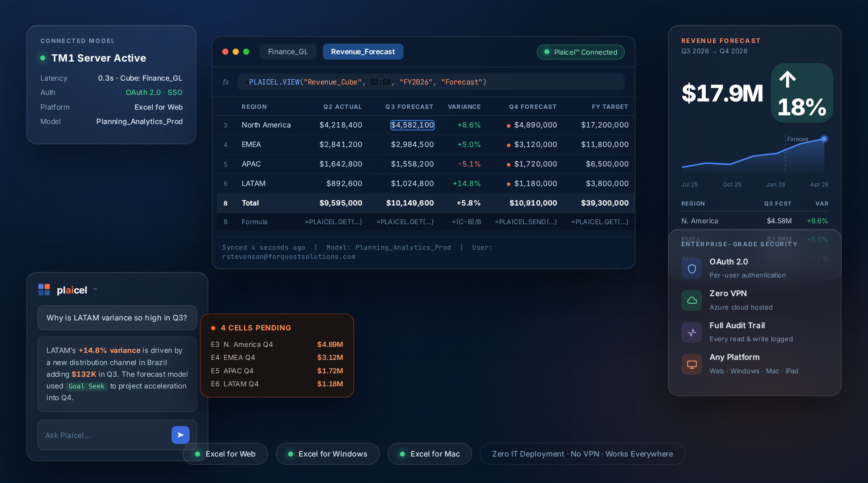Viewport: 868px width, 483px height.
Task: Click the $17.9M revenue forecast figure
Action: pos(722,93)
